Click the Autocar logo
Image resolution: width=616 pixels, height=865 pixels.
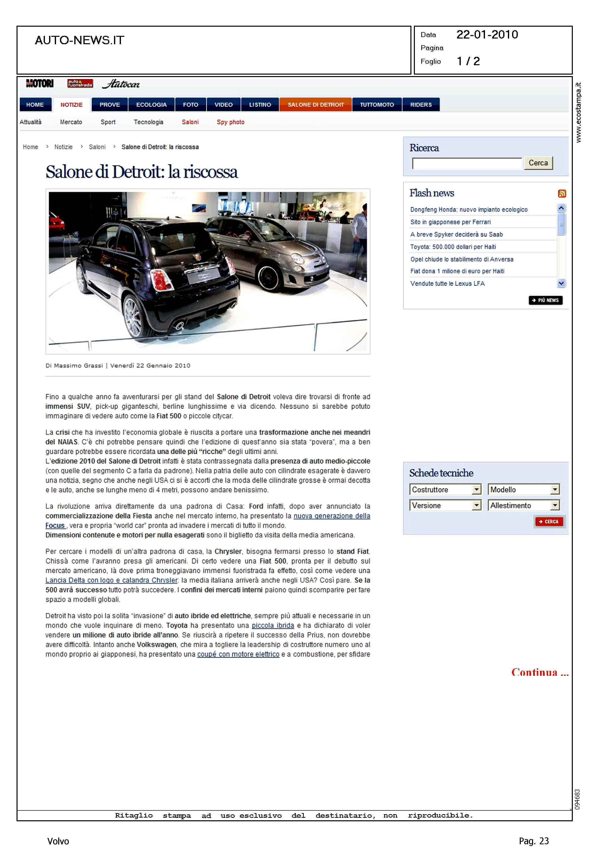point(121,84)
